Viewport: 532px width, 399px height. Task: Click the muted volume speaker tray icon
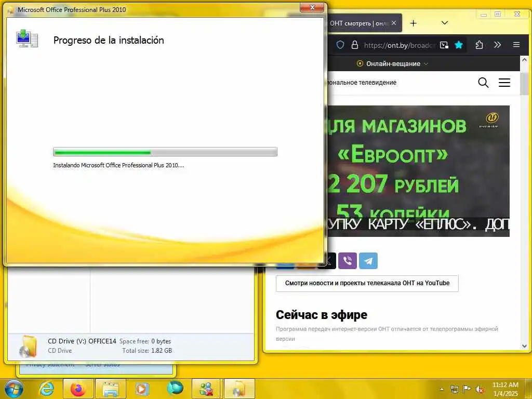pyautogui.click(x=479, y=389)
